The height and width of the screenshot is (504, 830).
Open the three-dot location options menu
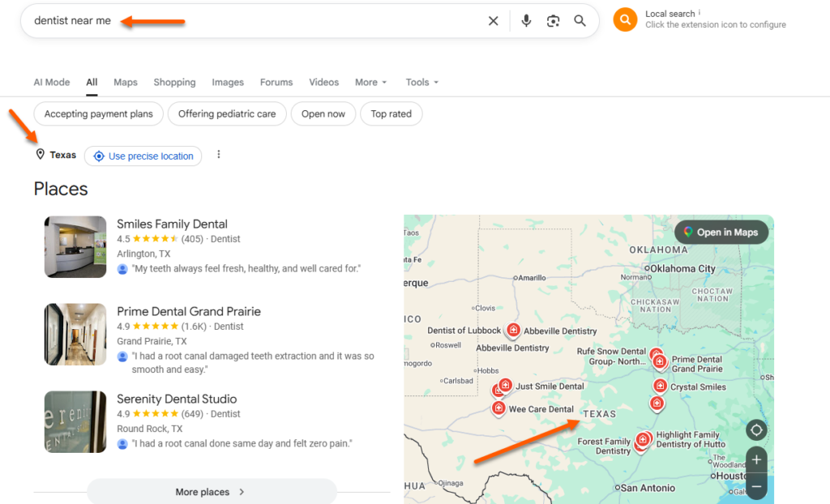[x=219, y=155]
